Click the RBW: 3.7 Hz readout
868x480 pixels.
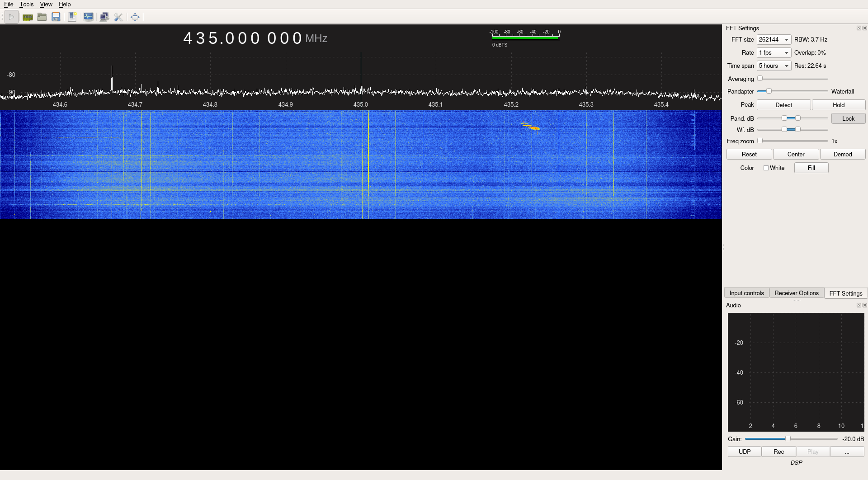pyautogui.click(x=811, y=40)
